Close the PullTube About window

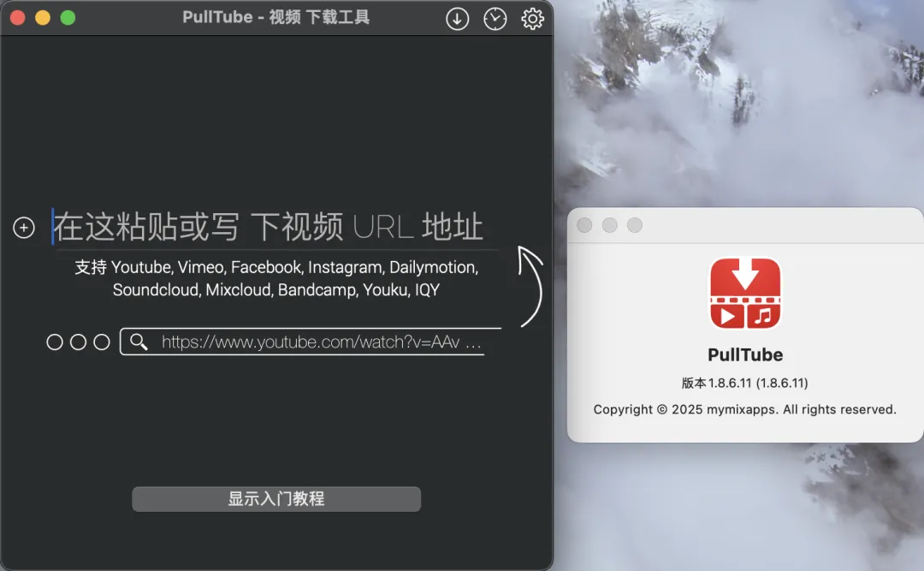tap(584, 225)
